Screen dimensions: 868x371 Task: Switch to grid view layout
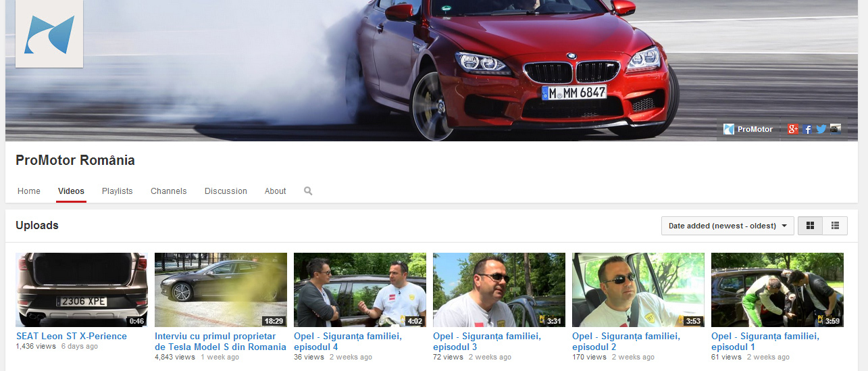tap(811, 226)
